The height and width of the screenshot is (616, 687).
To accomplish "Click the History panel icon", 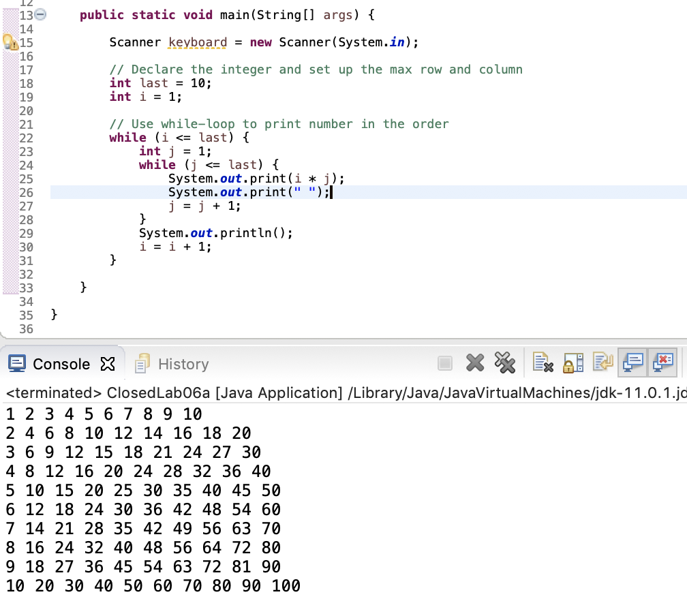I will coord(141,363).
